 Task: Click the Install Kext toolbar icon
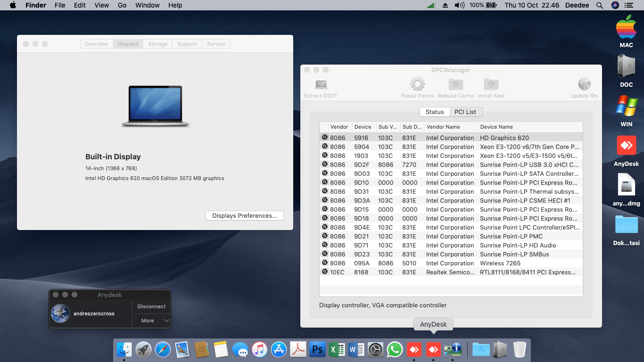[491, 85]
